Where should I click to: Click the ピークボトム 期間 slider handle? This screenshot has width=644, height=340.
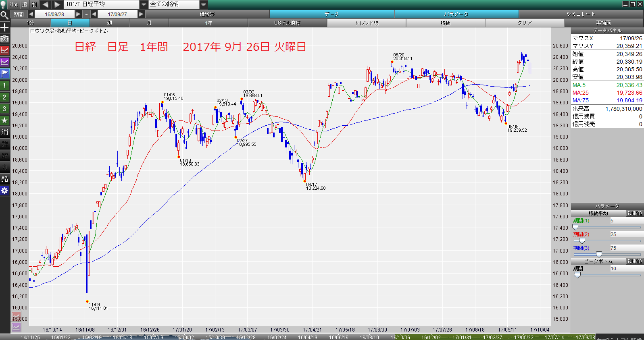click(577, 275)
